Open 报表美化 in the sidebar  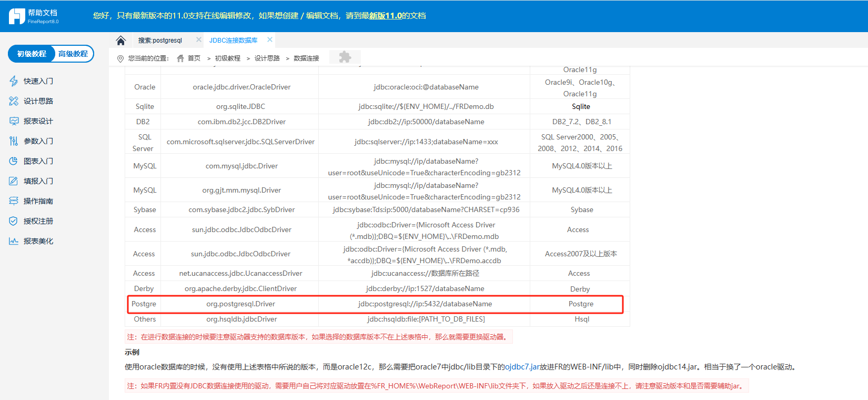coord(38,241)
